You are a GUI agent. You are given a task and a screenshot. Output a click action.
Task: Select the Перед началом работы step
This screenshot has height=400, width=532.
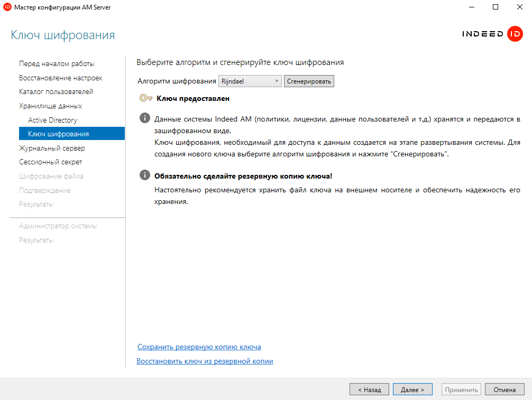coord(57,64)
